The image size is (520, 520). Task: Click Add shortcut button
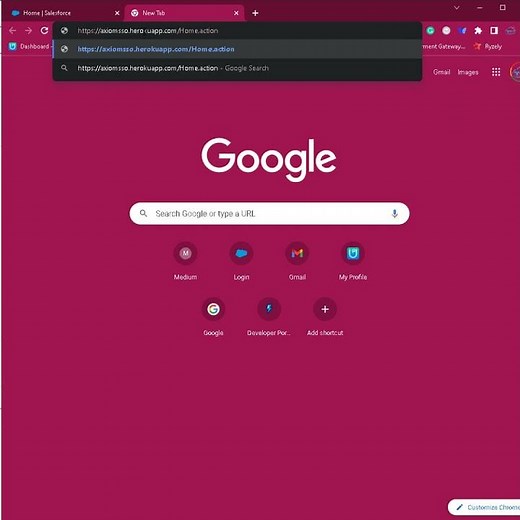coord(325,317)
